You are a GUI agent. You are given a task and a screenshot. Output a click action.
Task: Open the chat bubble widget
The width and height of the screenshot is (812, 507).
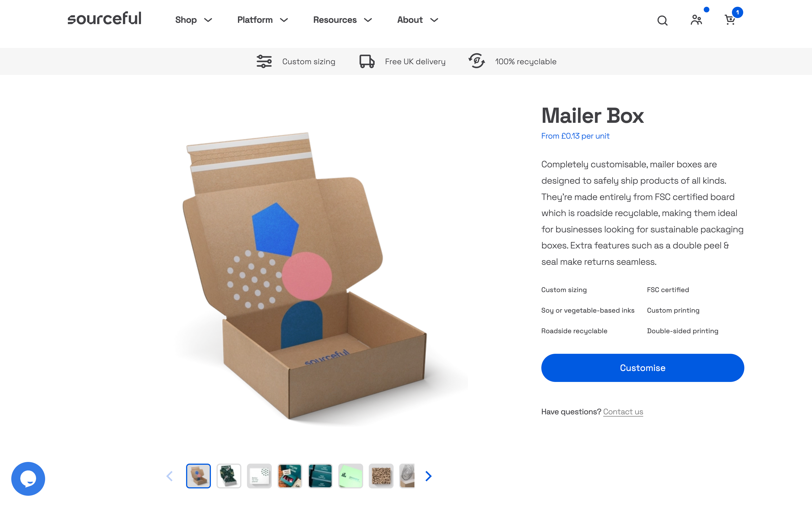[x=28, y=479]
